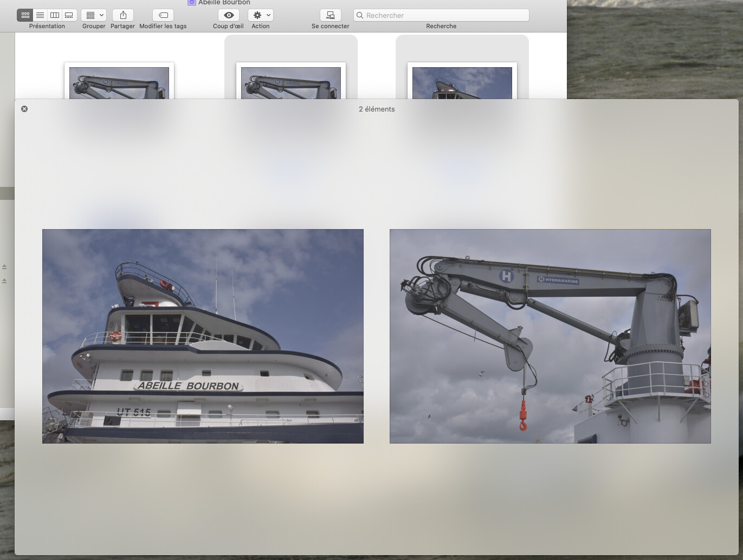The image size is (743, 560).
Task: Click the magnifying glass search icon
Action: [x=360, y=15]
